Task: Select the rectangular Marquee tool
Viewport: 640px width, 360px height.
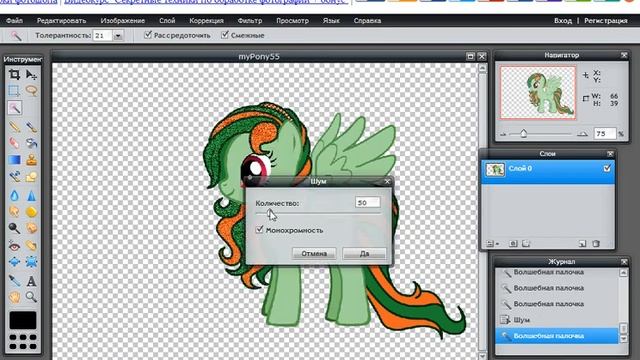Action: (x=14, y=91)
